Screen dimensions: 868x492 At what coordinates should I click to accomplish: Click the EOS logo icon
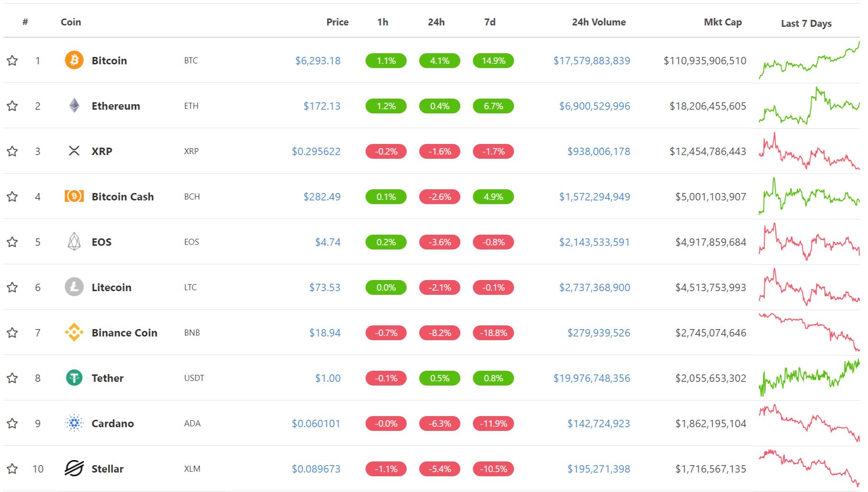(x=74, y=242)
